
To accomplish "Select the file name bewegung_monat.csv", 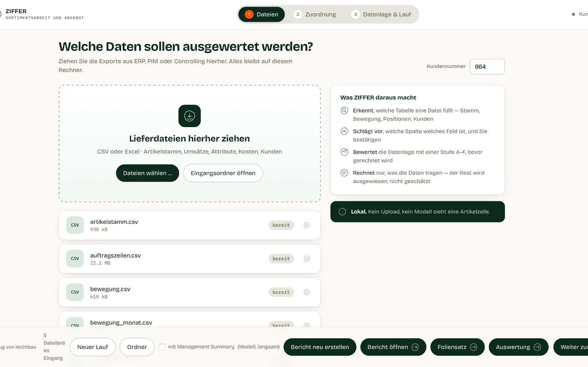I will (121, 323).
